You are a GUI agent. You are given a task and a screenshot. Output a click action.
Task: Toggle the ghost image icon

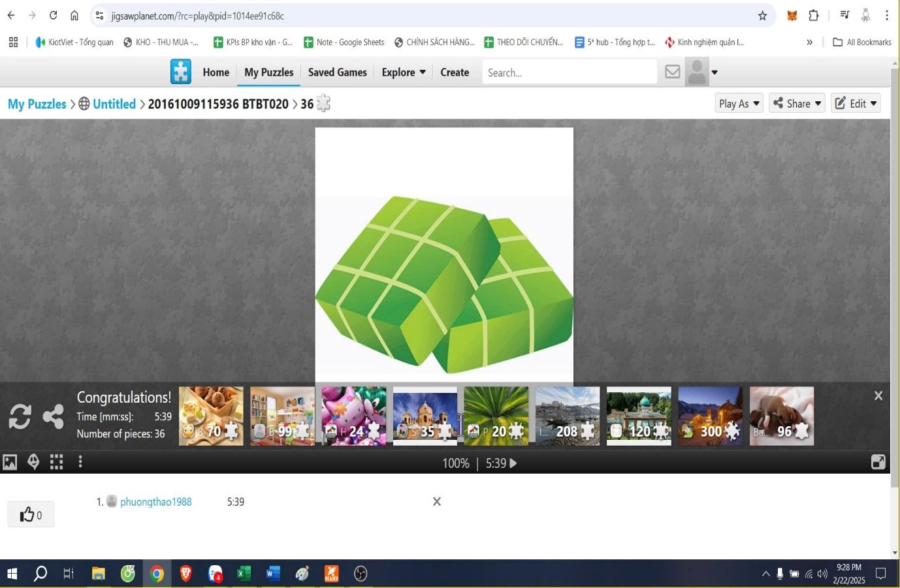[x=33, y=462]
